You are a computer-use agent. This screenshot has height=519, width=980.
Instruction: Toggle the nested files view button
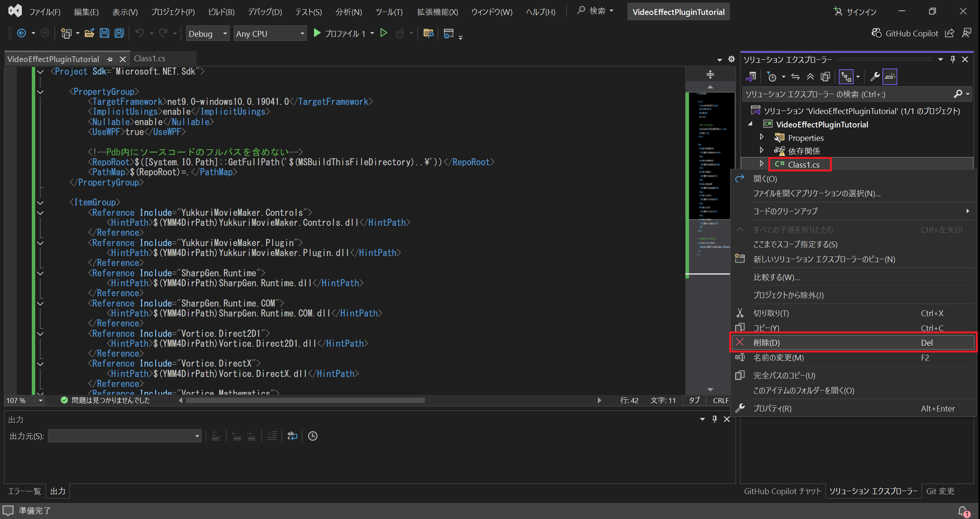846,77
